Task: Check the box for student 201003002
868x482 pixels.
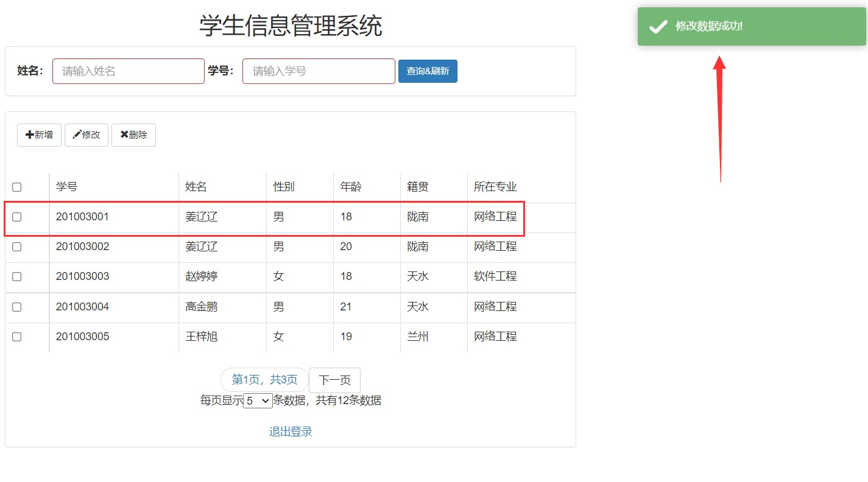Action: tap(17, 246)
